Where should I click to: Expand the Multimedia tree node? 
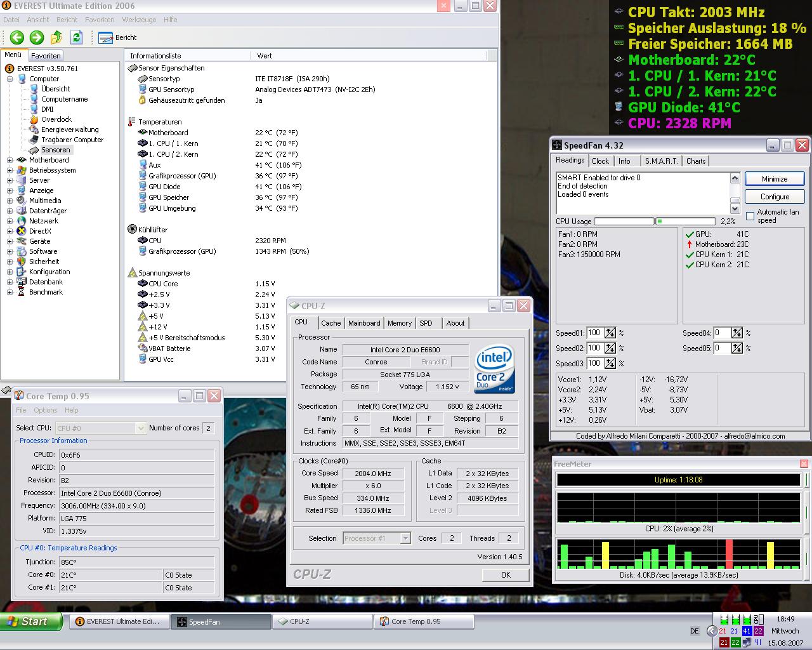(10, 201)
